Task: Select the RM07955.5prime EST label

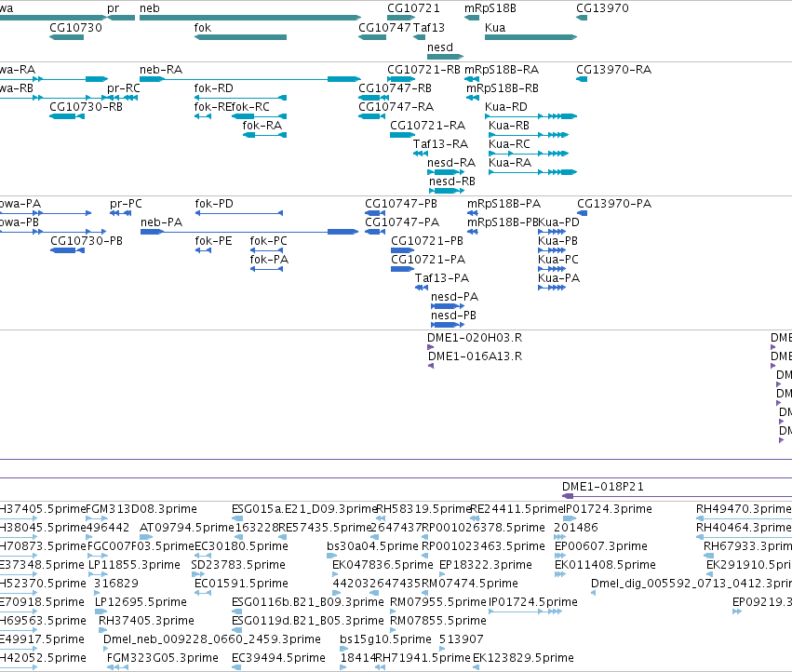Action: (438, 602)
